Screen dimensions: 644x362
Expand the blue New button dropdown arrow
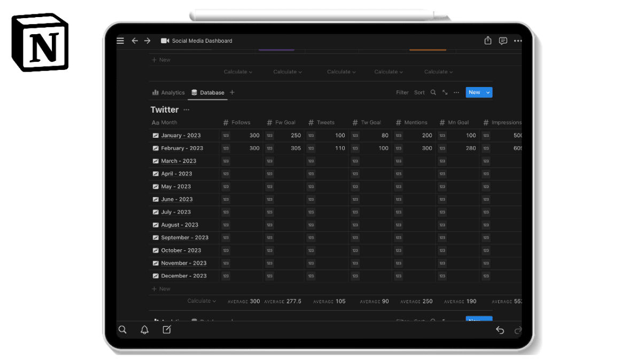487,92
